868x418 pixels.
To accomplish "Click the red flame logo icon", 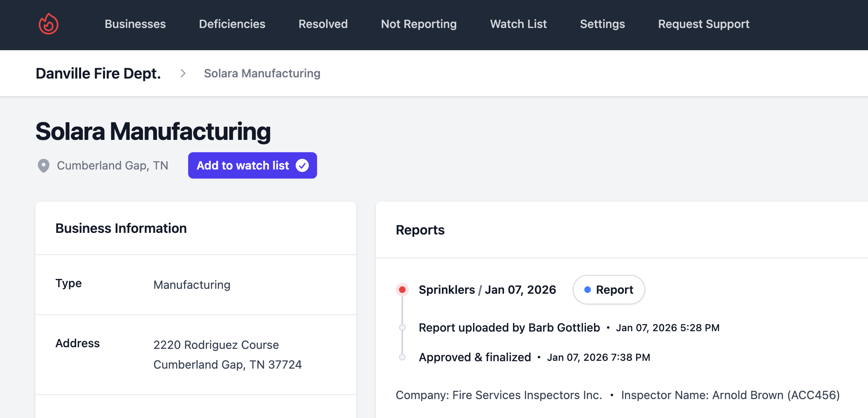I will tap(49, 24).
